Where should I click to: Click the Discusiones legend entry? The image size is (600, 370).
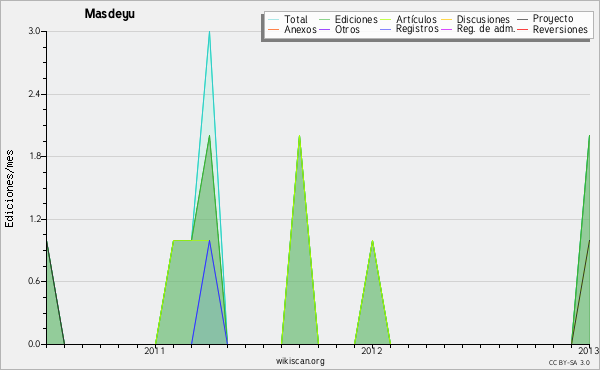pyautogui.click(x=476, y=19)
